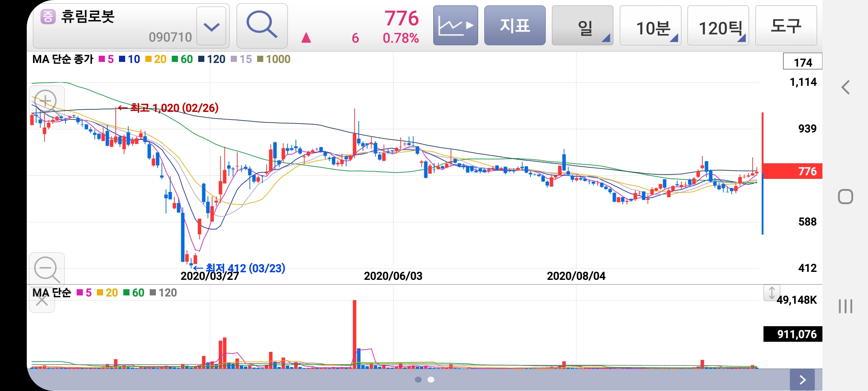Tap the date label 2020/03/27
This screenshot has height=391, width=868.
click(x=210, y=276)
